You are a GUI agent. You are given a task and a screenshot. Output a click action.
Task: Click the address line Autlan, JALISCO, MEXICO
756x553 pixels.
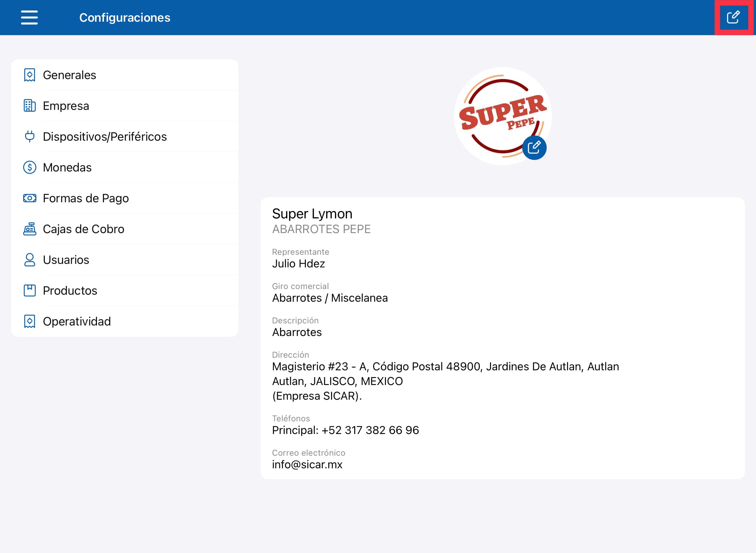(337, 381)
